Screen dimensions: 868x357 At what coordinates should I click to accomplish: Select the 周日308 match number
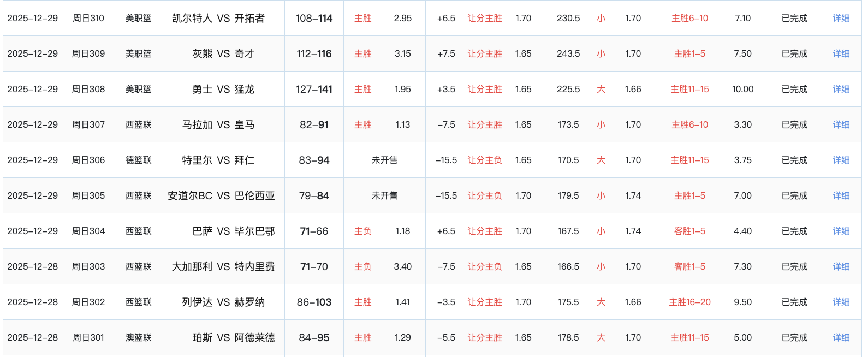[x=88, y=89]
